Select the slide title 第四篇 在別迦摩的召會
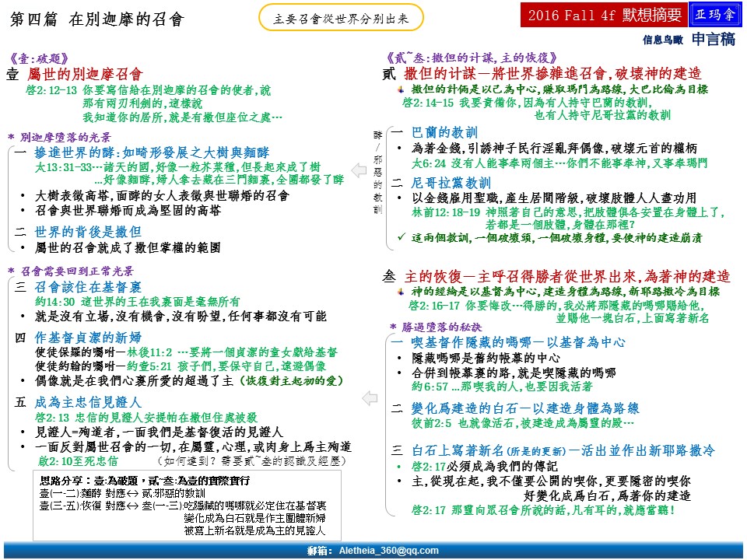747x560 pixels. [97, 20]
